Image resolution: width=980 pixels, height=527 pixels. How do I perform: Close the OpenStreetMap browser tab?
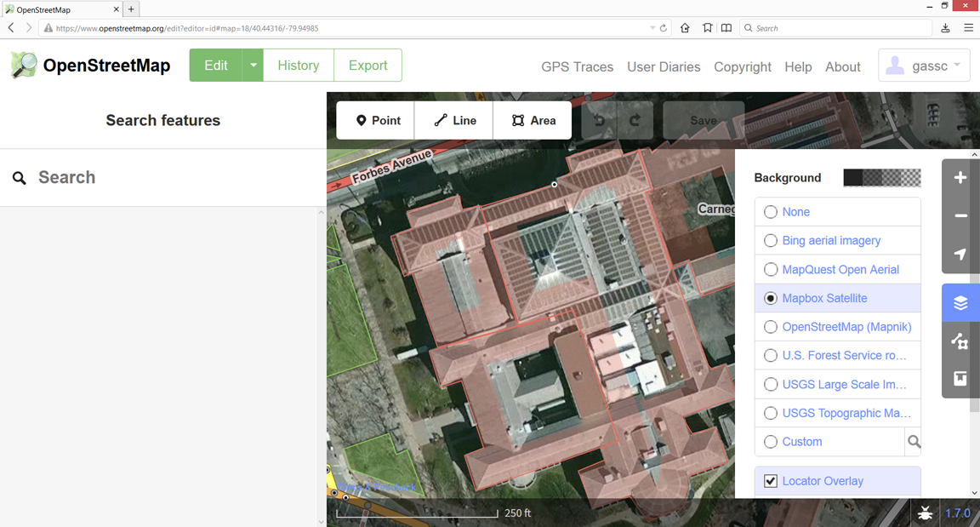[x=117, y=9]
